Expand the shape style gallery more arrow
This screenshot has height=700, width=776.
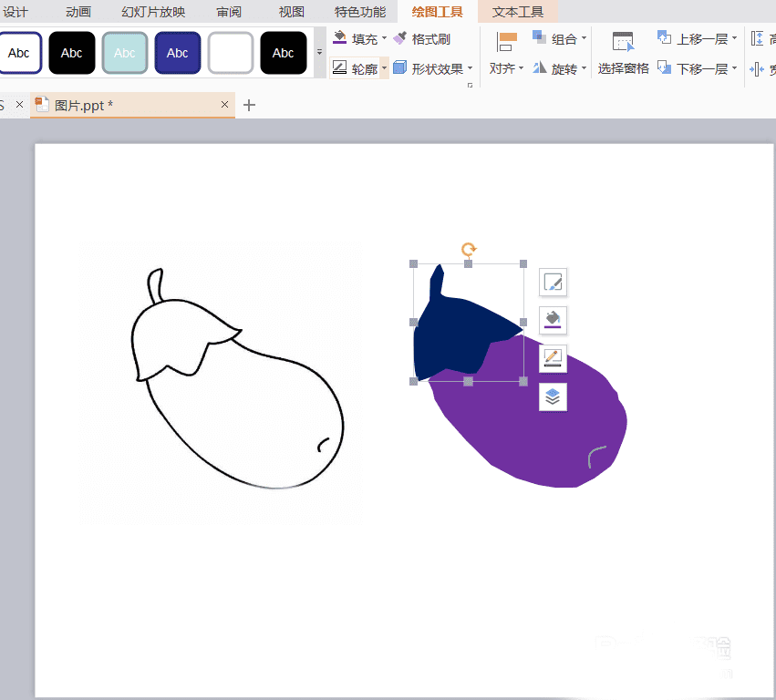(320, 52)
